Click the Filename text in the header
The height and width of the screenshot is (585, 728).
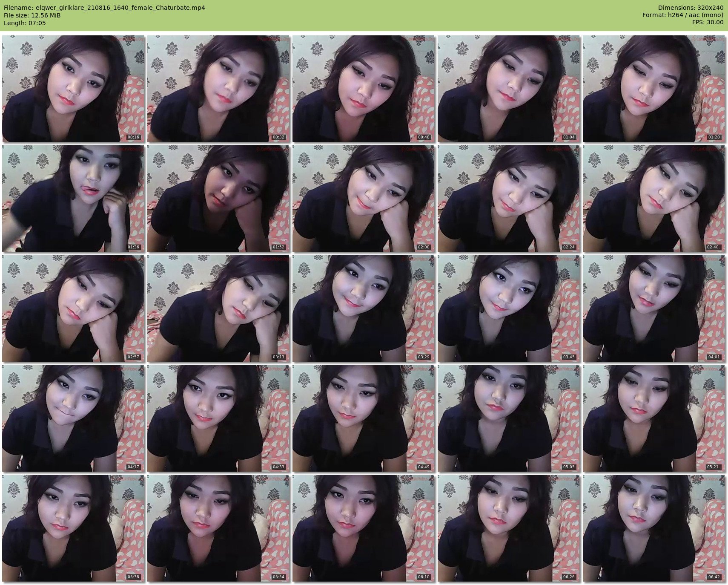(104, 8)
